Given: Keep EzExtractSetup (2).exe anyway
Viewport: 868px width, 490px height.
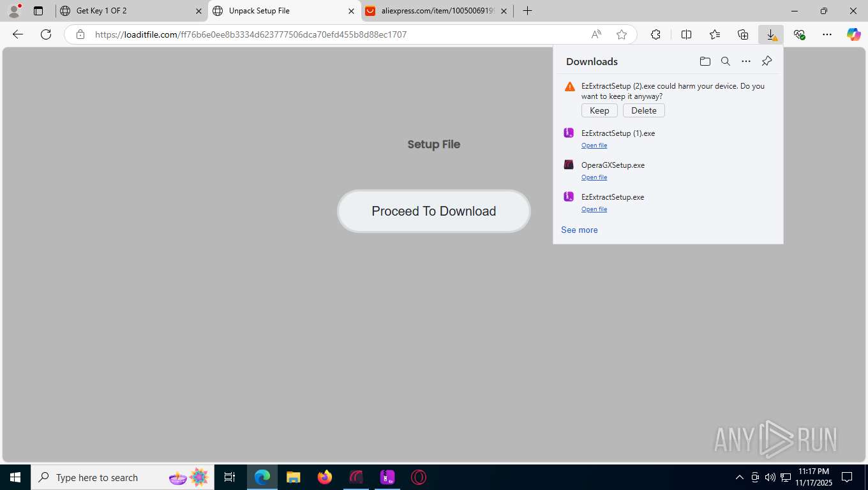Looking at the screenshot, I should click(x=599, y=110).
